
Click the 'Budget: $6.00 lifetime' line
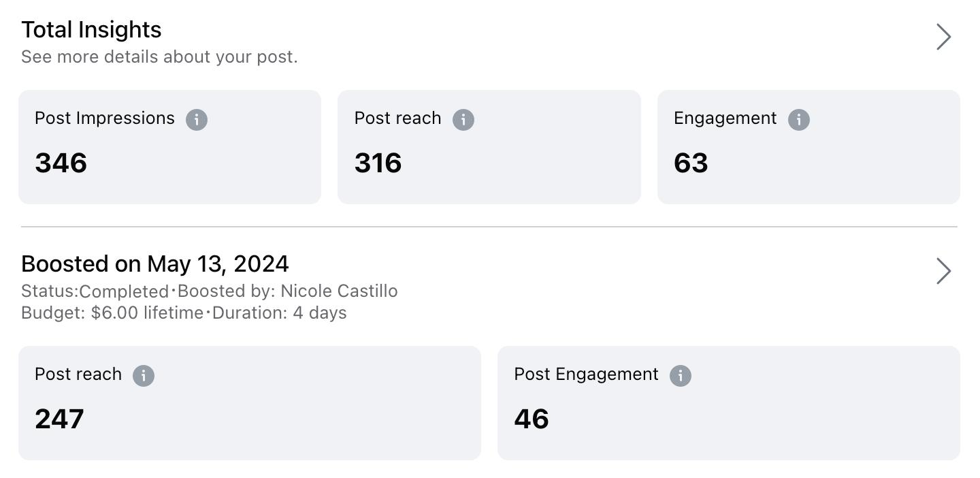(x=112, y=313)
